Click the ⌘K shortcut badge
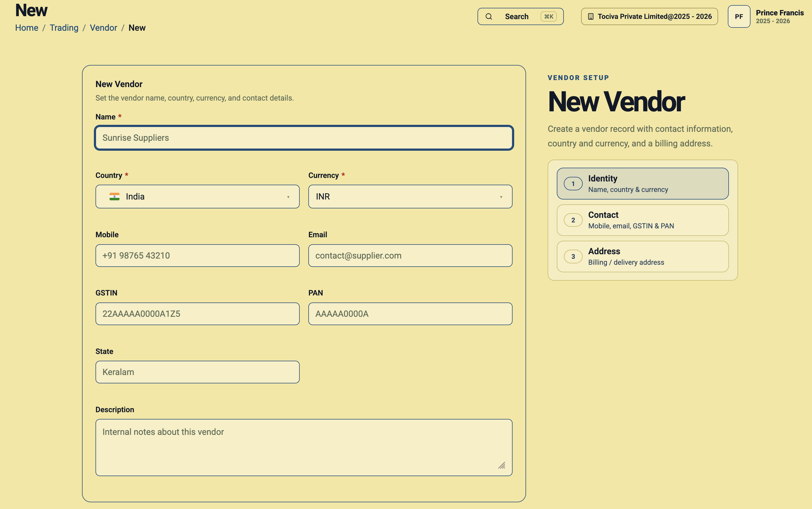The width and height of the screenshot is (812, 509). click(x=549, y=16)
